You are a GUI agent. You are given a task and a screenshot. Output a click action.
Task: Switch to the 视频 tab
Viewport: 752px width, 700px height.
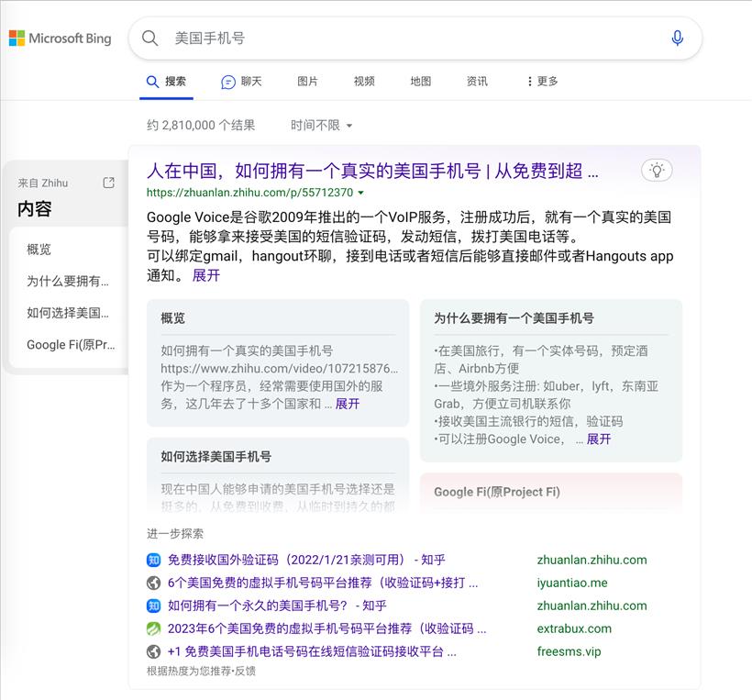click(364, 82)
